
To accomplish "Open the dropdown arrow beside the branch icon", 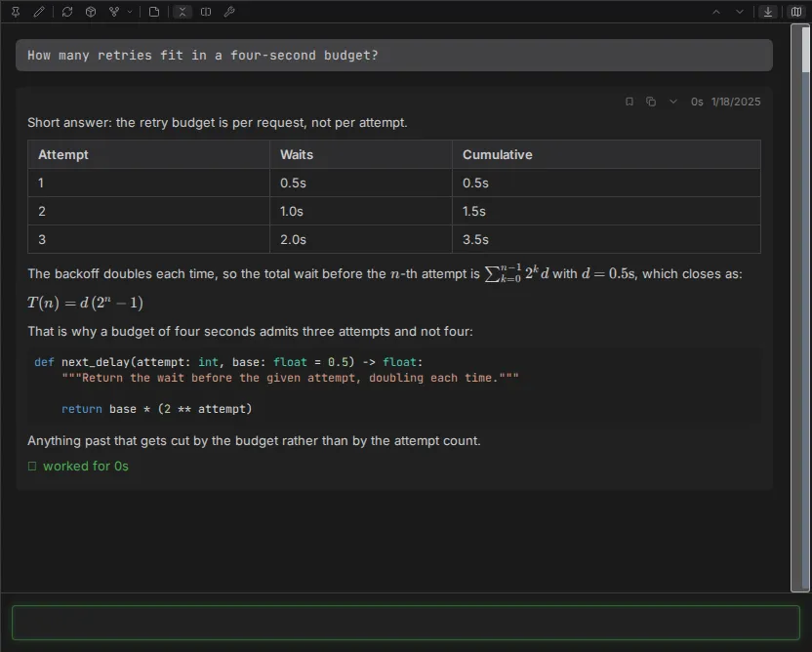I will pyautogui.click(x=130, y=12).
